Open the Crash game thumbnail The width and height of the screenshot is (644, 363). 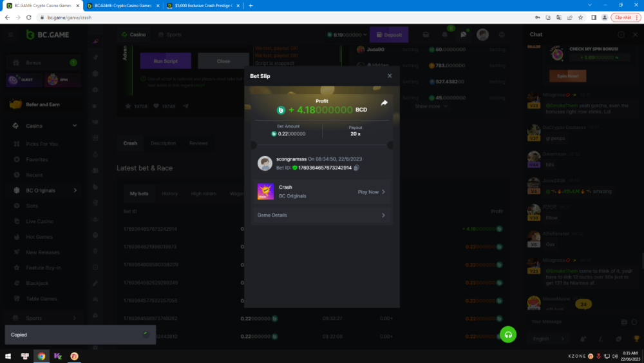point(265,191)
